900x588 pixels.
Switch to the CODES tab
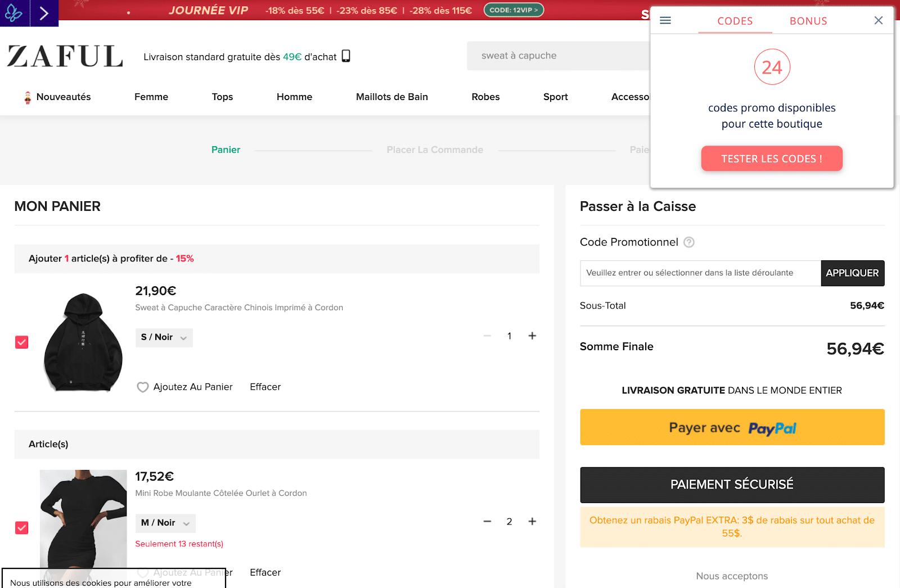(x=735, y=21)
